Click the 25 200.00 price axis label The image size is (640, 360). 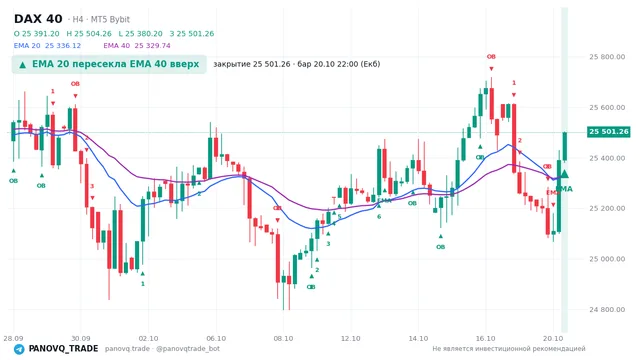pos(607,208)
